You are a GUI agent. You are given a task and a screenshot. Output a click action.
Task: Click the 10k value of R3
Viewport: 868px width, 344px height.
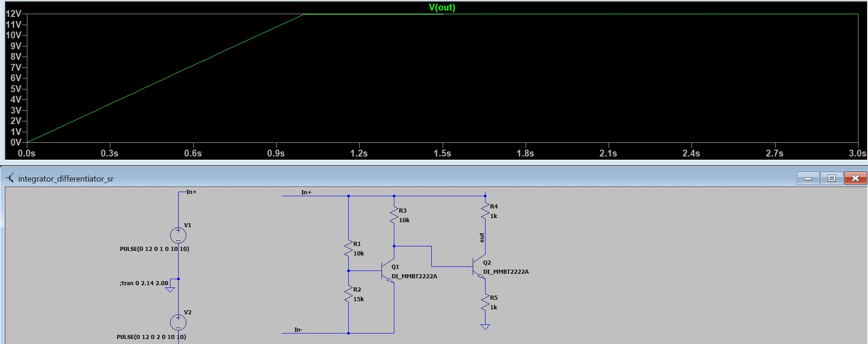click(404, 220)
